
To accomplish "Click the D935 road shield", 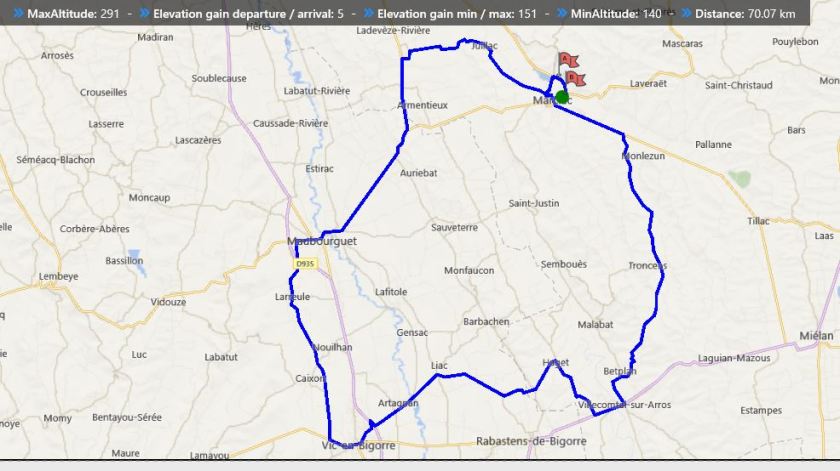I will pyautogui.click(x=305, y=264).
